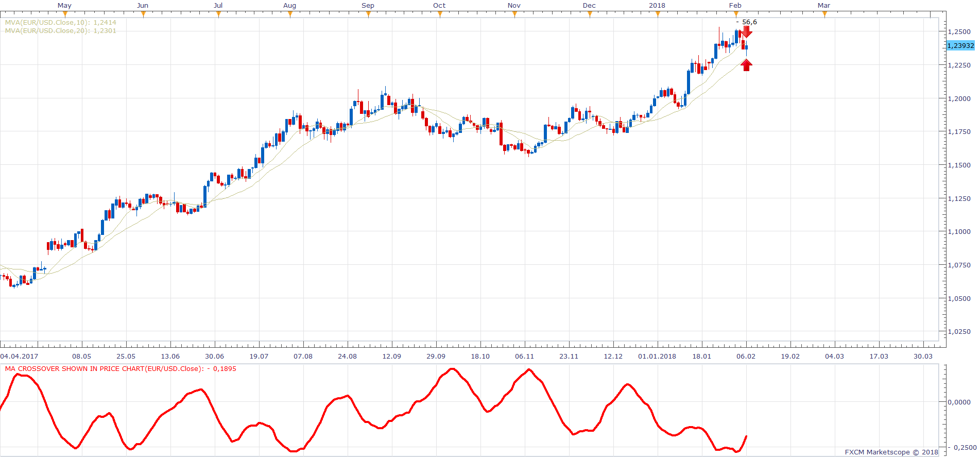Select the 24.08 date label
Viewport: 980px width, 457px height.
(347, 357)
